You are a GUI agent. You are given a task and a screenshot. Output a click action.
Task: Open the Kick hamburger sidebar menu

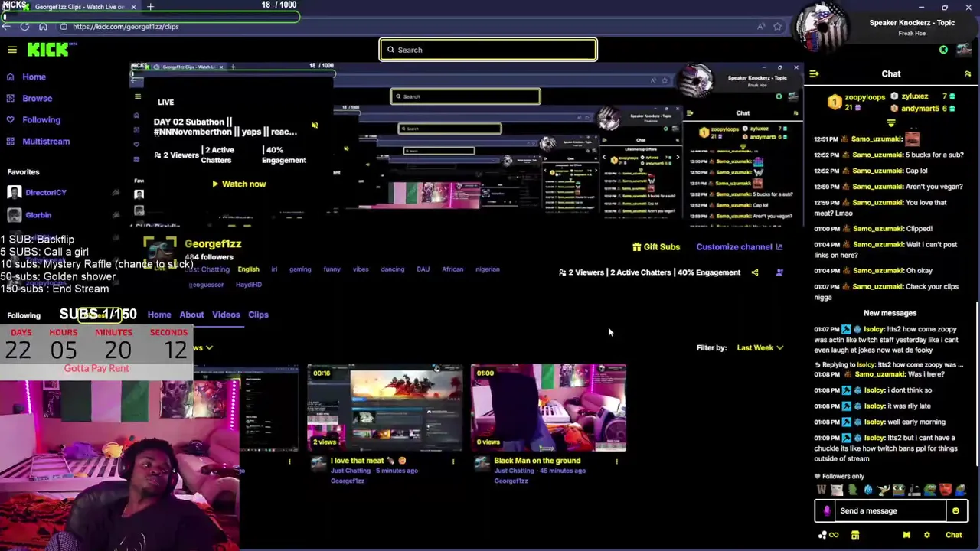[12, 50]
